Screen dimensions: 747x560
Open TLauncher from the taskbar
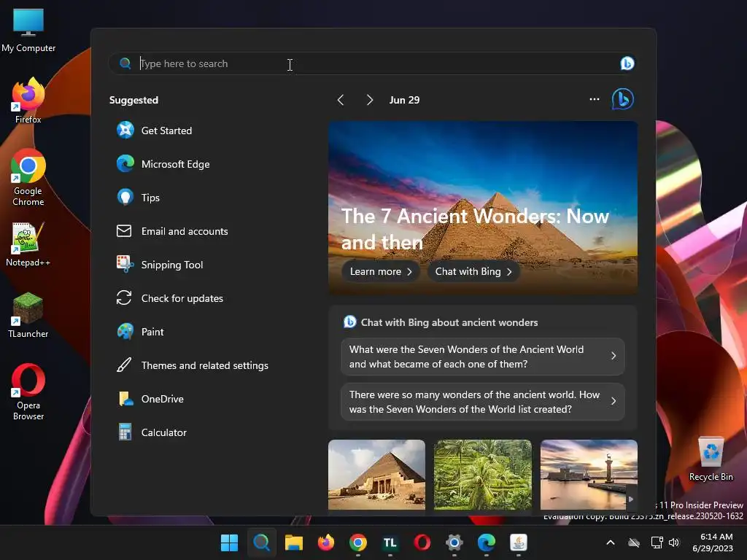[390, 542]
